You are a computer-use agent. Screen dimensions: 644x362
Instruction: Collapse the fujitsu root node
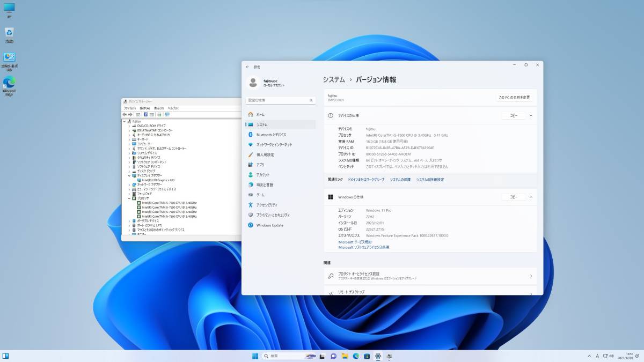pos(125,121)
